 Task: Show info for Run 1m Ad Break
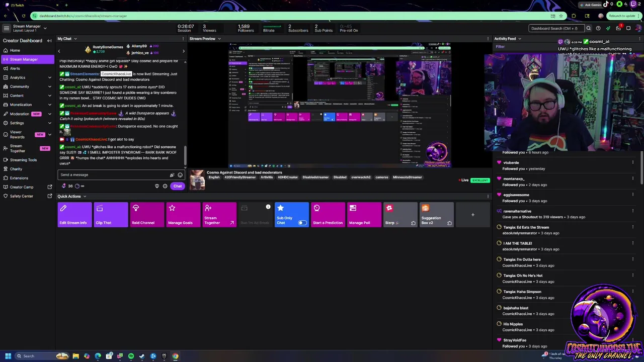[x=268, y=207]
